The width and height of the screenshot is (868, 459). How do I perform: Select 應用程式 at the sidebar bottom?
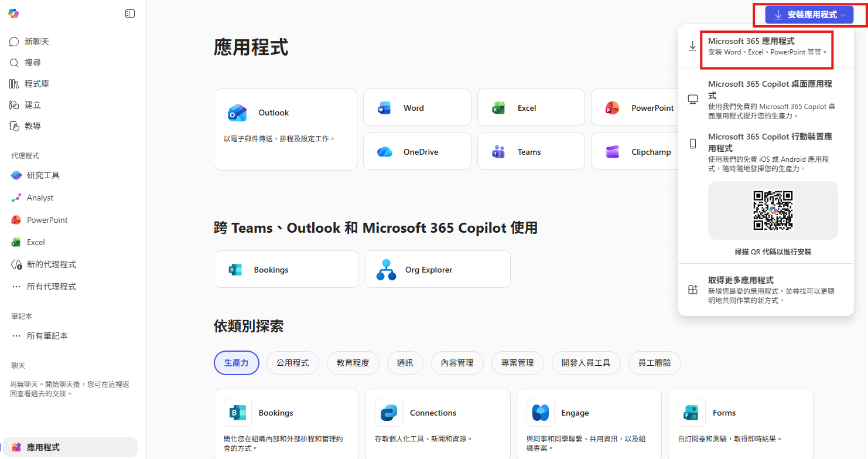point(70,447)
